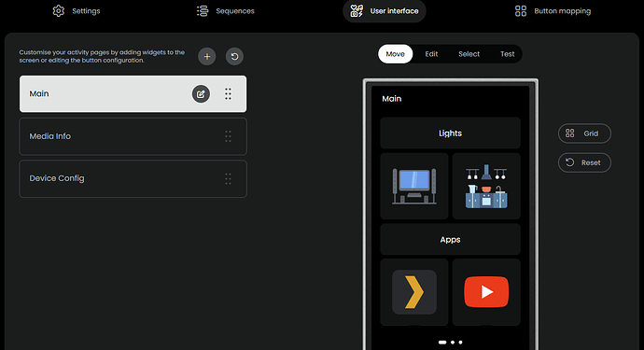Select the Device Config page

[133, 178]
